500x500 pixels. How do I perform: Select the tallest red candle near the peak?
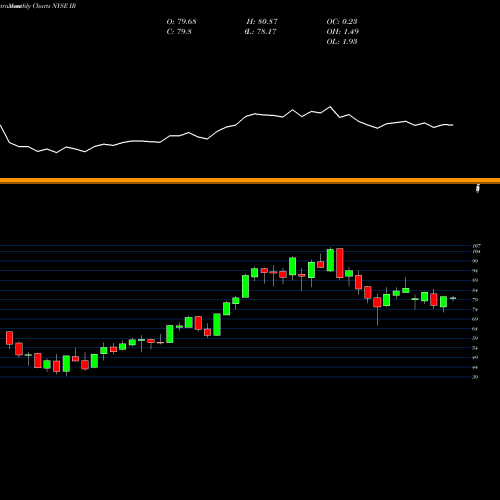[x=340, y=263]
